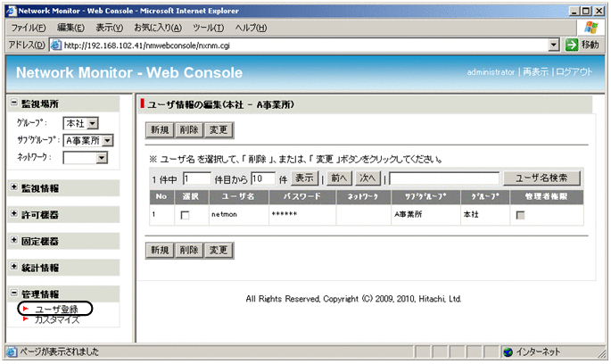611x364 pixels.
Task: Toggle administrator rights checkbox for netmon
Action: click(520, 215)
